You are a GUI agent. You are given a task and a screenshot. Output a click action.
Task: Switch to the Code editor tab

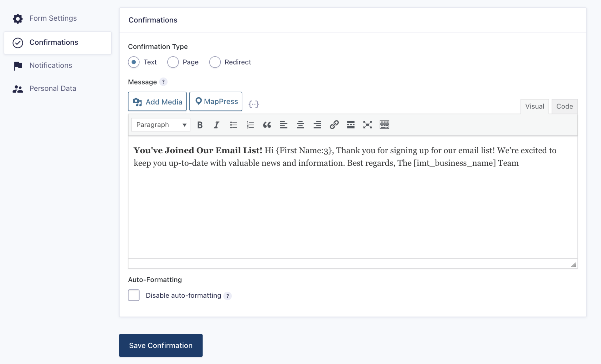click(564, 107)
